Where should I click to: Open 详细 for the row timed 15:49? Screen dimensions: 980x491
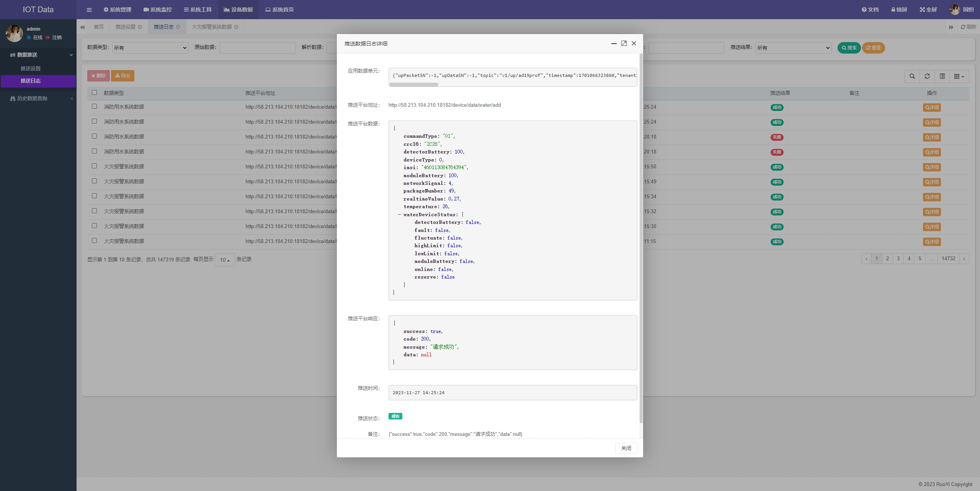[x=932, y=182]
